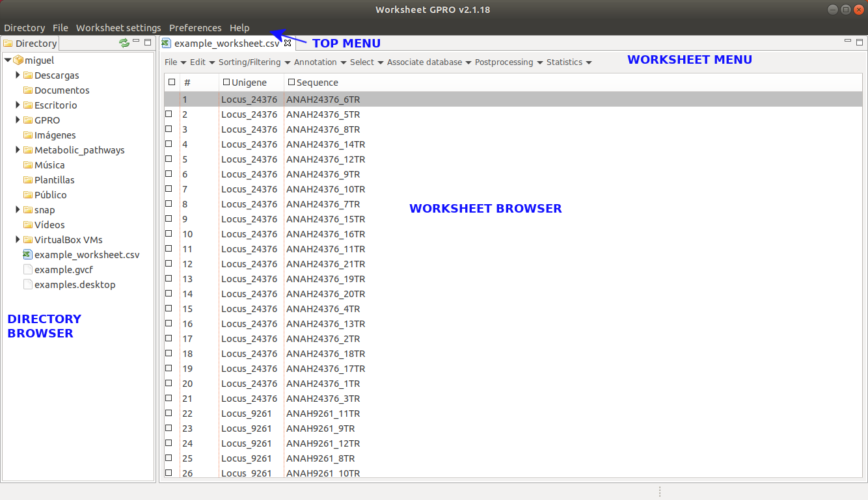The width and height of the screenshot is (868, 500).
Task: Select row 22 with sequence ANAH9261_11TR
Action: pos(323,414)
